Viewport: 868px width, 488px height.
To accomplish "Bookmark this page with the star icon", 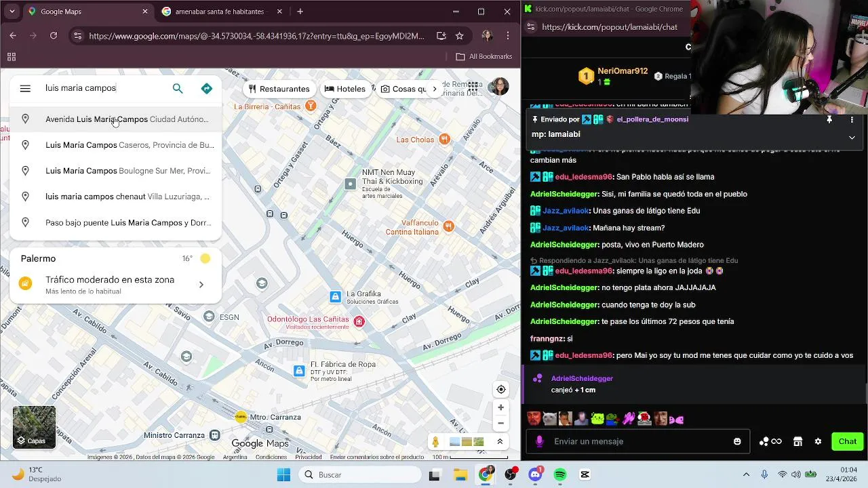I will (460, 36).
